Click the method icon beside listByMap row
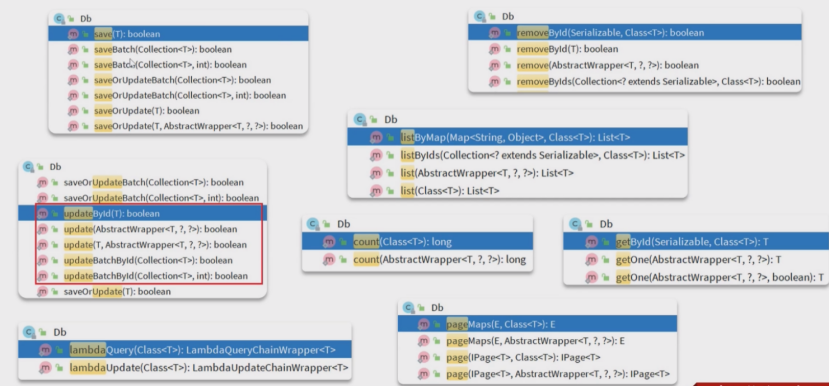Image resolution: width=829 pixels, height=387 pixels. pyautogui.click(x=376, y=137)
